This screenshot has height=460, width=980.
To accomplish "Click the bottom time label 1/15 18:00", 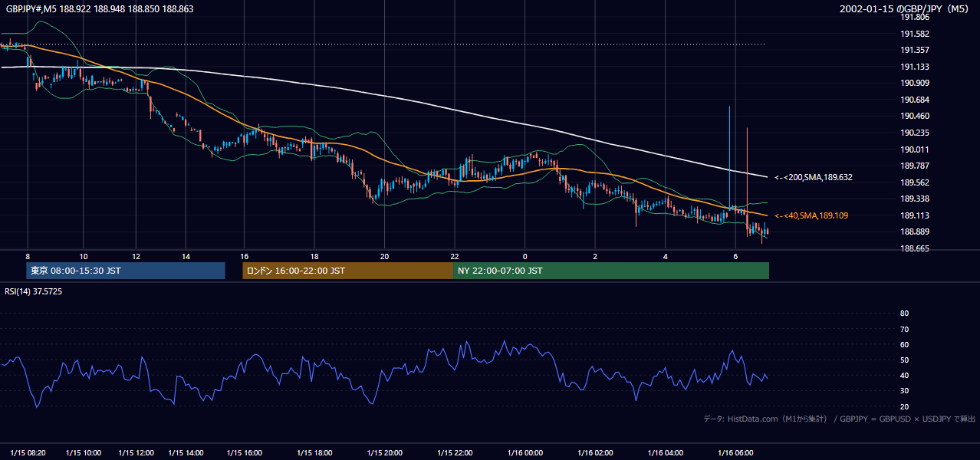I will tap(314, 453).
